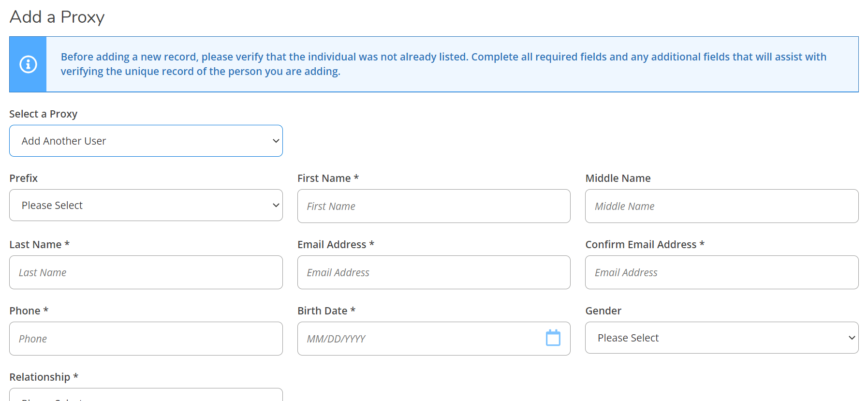Click the Gender field label
Viewport: 868px width, 401px height.
point(603,311)
